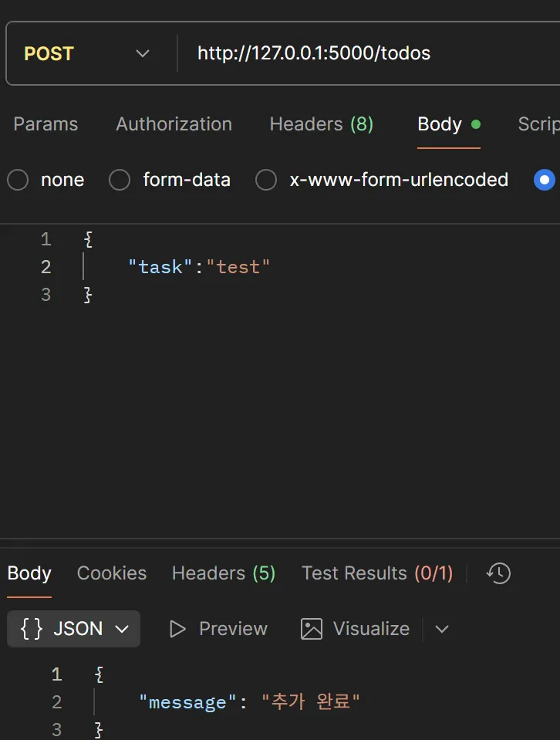
Task: Click the Visualize image icon
Action: click(x=312, y=629)
